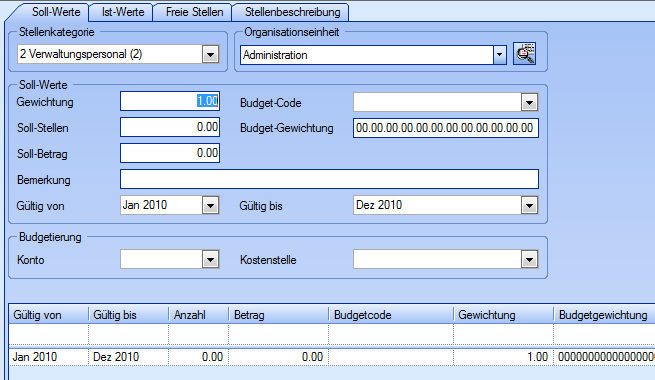Image resolution: width=655 pixels, height=380 pixels.
Task: Click the Budgetgewichtung zeros cell in the table
Action: pyautogui.click(x=604, y=357)
